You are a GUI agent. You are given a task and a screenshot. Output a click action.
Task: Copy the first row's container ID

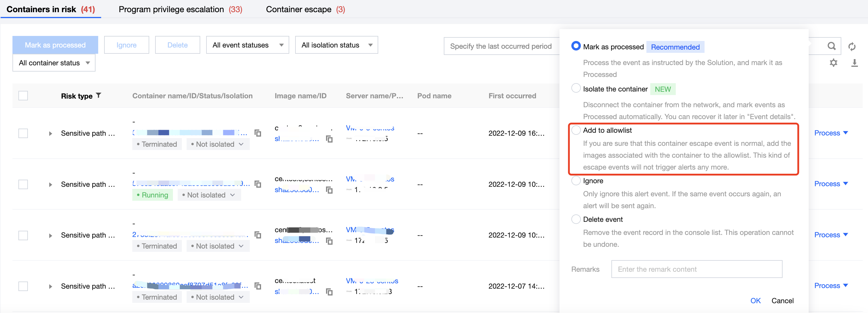[x=258, y=133]
